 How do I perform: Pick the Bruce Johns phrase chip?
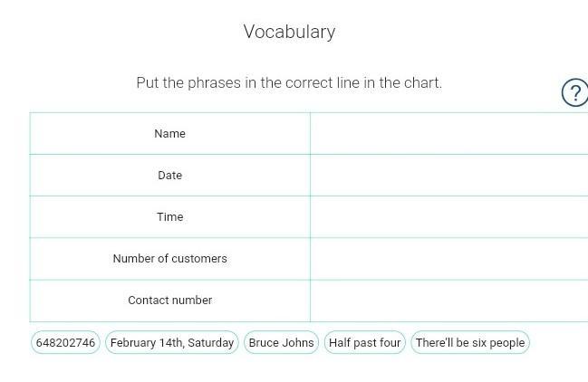[x=281, y=342]
